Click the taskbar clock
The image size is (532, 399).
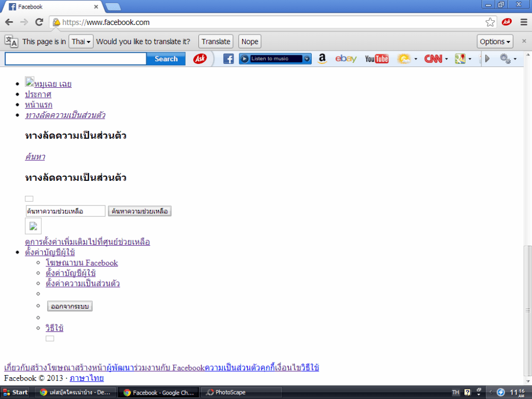[x=518, y=393]
